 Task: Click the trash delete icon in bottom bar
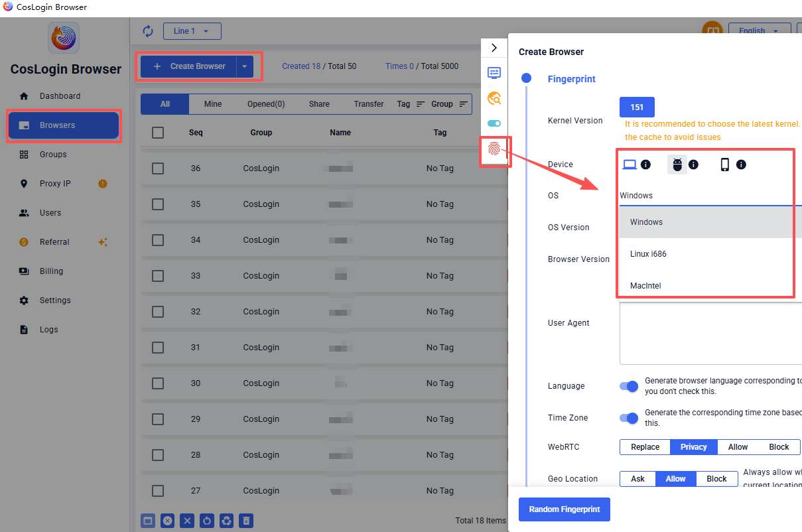[x=246, y=521]
